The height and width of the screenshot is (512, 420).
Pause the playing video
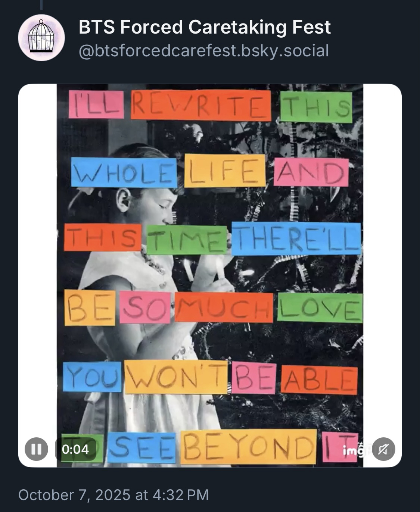point(36,449)
